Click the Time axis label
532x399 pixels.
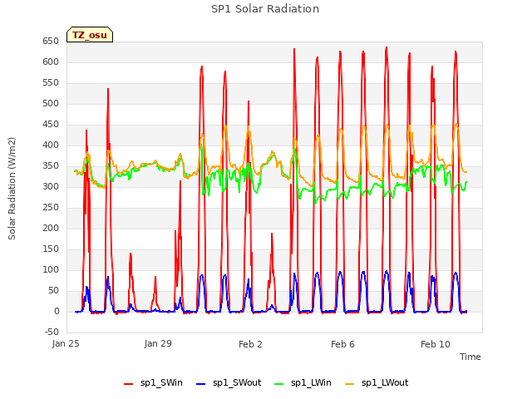click(x=470, y=357)
